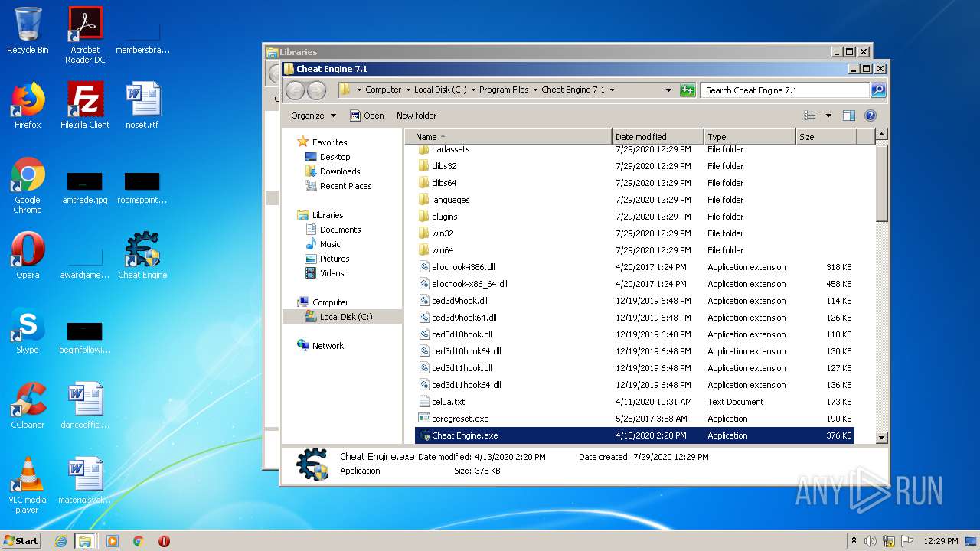Expand dropdown after Program Files breadcrumb

click(x=535, y=90)
